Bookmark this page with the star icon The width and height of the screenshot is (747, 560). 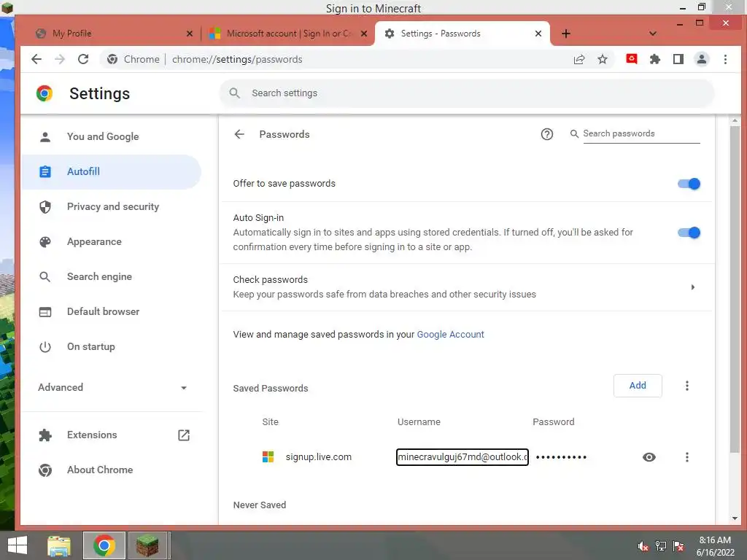coord(603,59)
